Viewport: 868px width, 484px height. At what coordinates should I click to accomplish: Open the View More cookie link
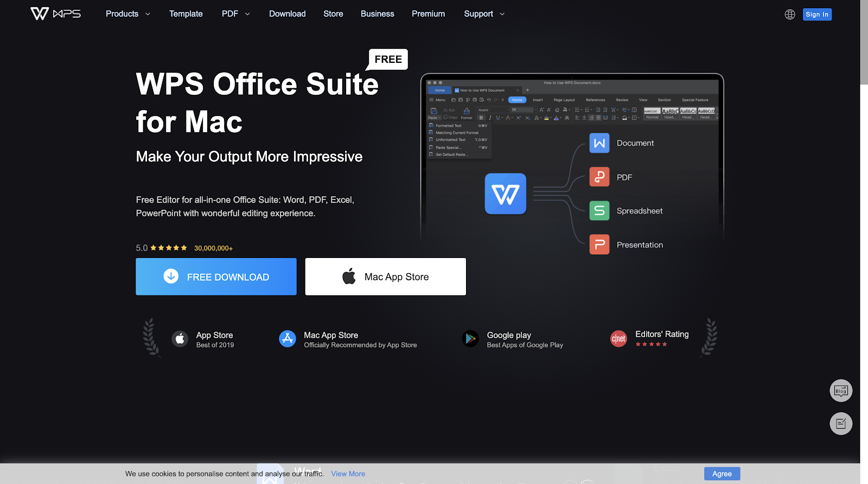click(348, 474)
